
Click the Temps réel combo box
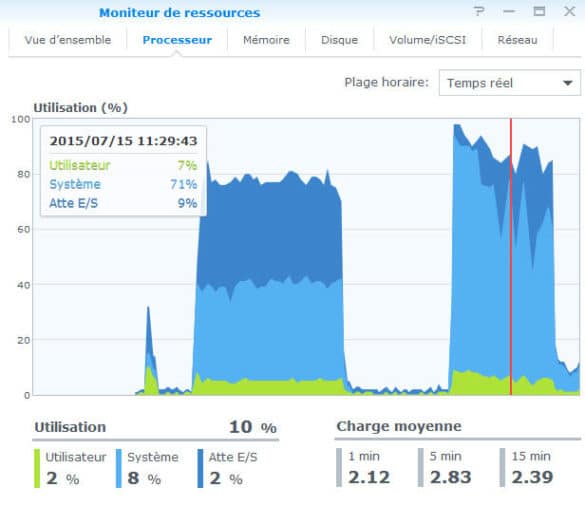[x=510, y=83]
